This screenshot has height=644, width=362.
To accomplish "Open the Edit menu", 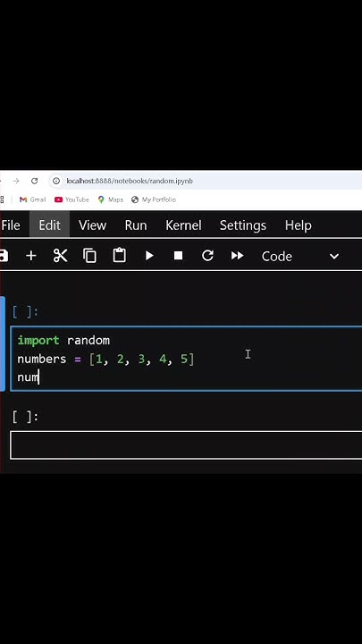I will pos(49,225).
